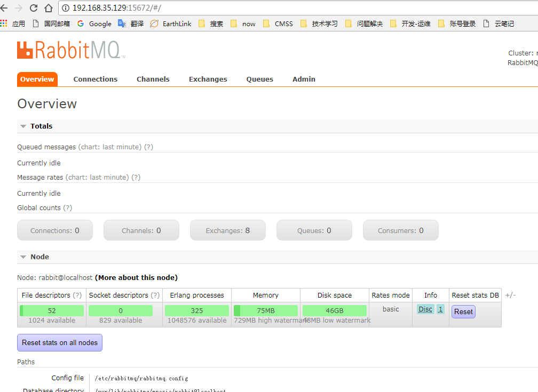Select the config file path /etc/rabbitmq/rabbitmq.config
The width and height of the screenshot is (538, 392).
pyautogui.click(x=141, y=378)
